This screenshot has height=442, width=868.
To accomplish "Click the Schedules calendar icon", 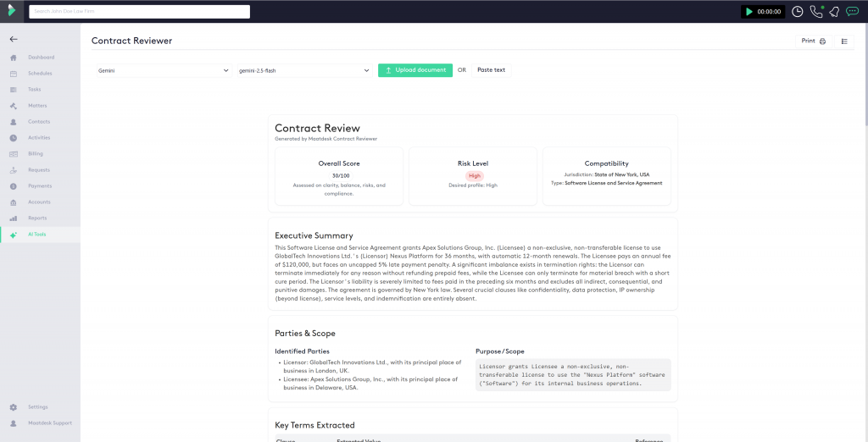I will [x=14, y=74].
